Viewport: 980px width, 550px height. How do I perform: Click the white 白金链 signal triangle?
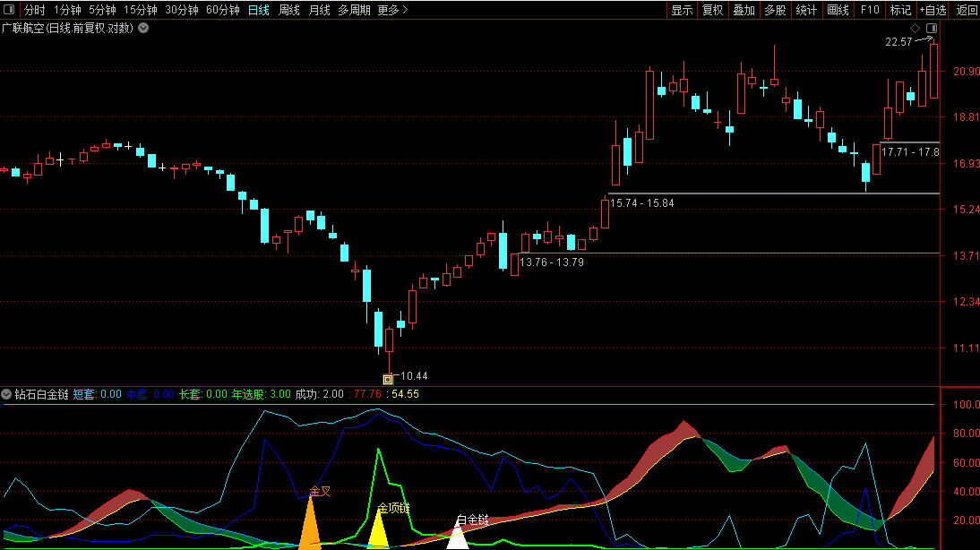(x=458, y=537)
